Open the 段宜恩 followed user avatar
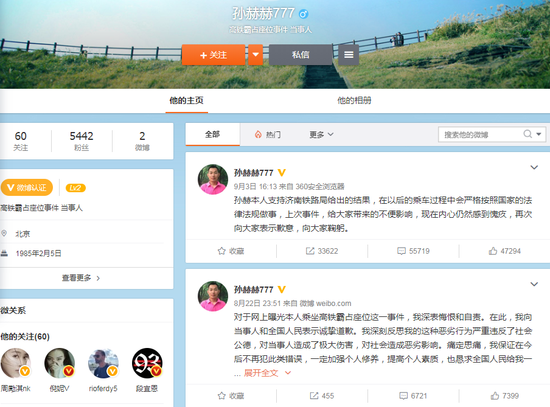Viewport: 550px width, 407px height. point(147,363)
